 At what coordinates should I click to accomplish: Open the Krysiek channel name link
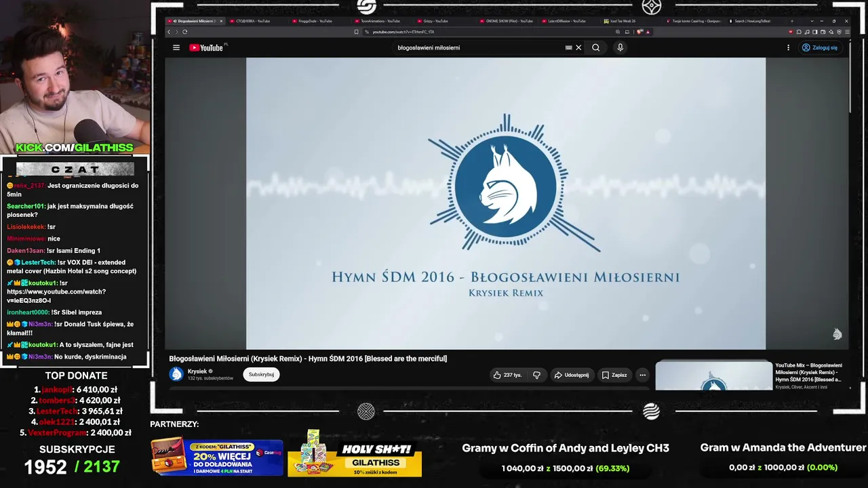tap(197, 371)
